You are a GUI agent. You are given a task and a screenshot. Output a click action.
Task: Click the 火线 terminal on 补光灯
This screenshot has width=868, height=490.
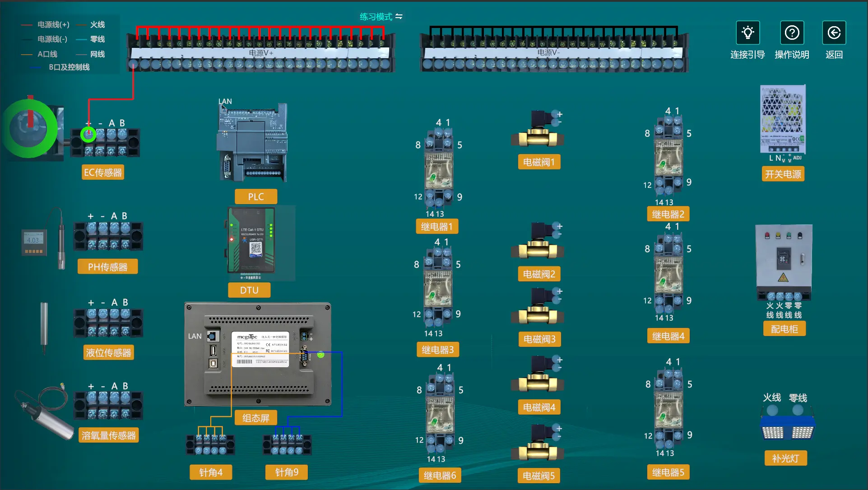pos(772,410)
